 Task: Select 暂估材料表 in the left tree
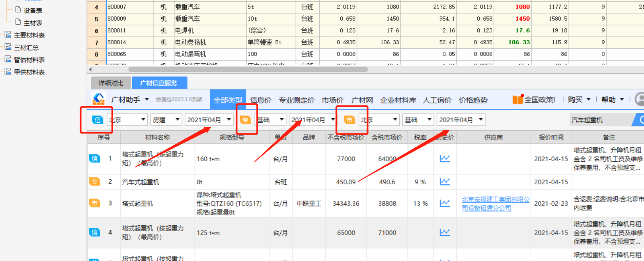click(29, 60)
